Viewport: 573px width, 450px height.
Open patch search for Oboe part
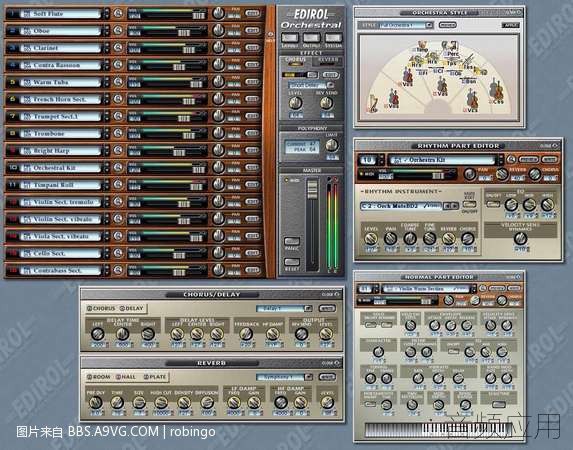[x=118, y=30]
